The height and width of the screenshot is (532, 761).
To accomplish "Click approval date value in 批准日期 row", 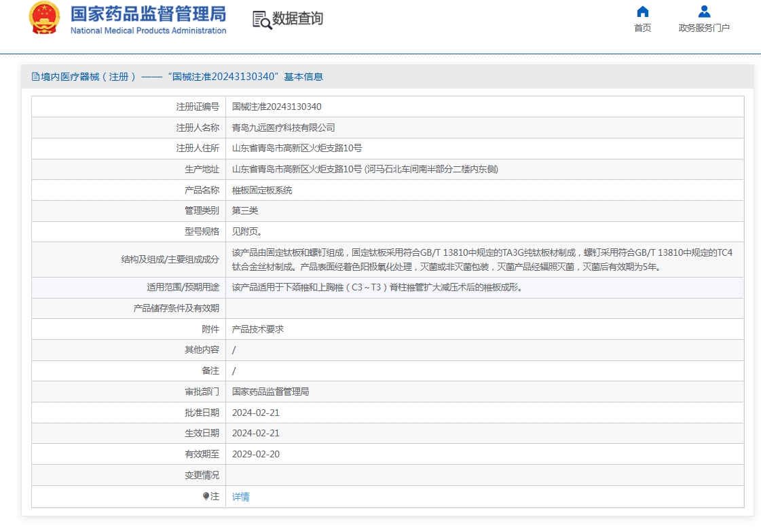I will pos(256,413).
